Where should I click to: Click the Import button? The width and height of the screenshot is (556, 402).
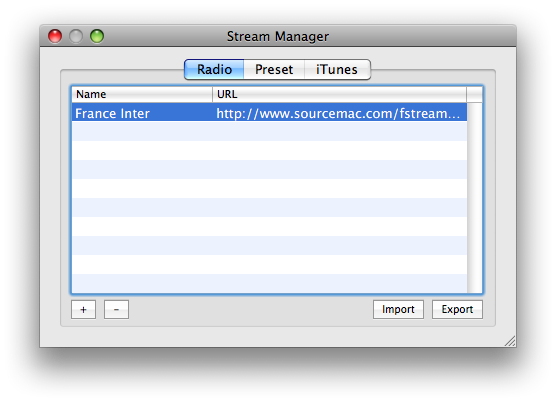pos(398,309)
